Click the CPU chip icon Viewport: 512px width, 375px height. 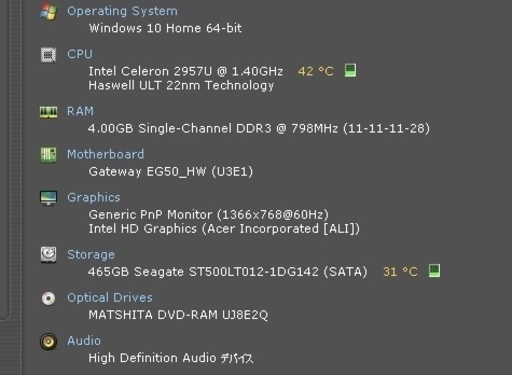[x=48, y=55]
